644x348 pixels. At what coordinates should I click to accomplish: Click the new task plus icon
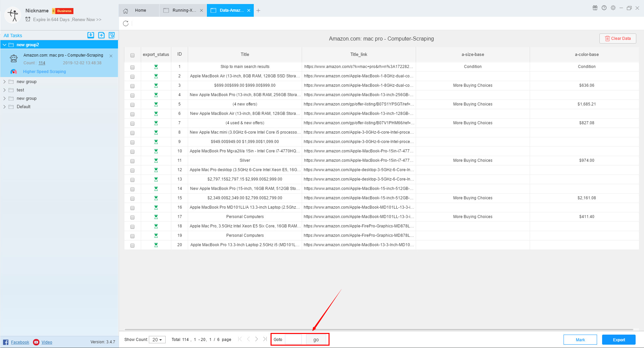coord(101,35)
